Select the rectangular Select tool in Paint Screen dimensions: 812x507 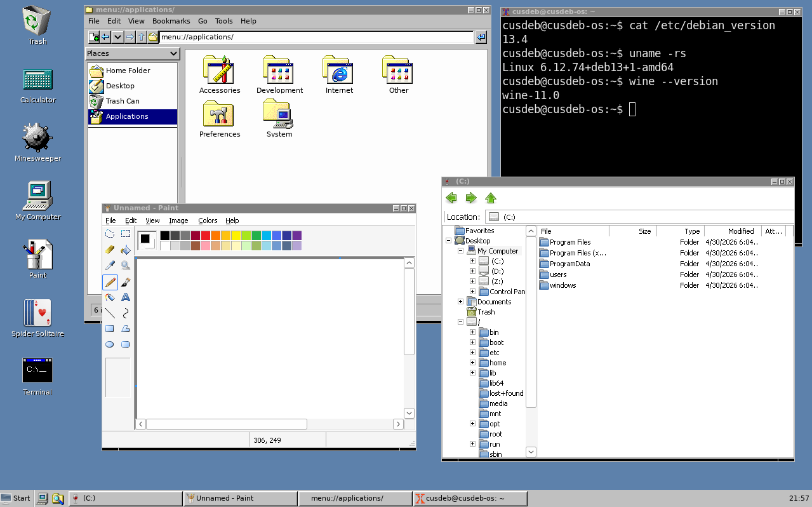pyautogui.click(x=126, y=234)
